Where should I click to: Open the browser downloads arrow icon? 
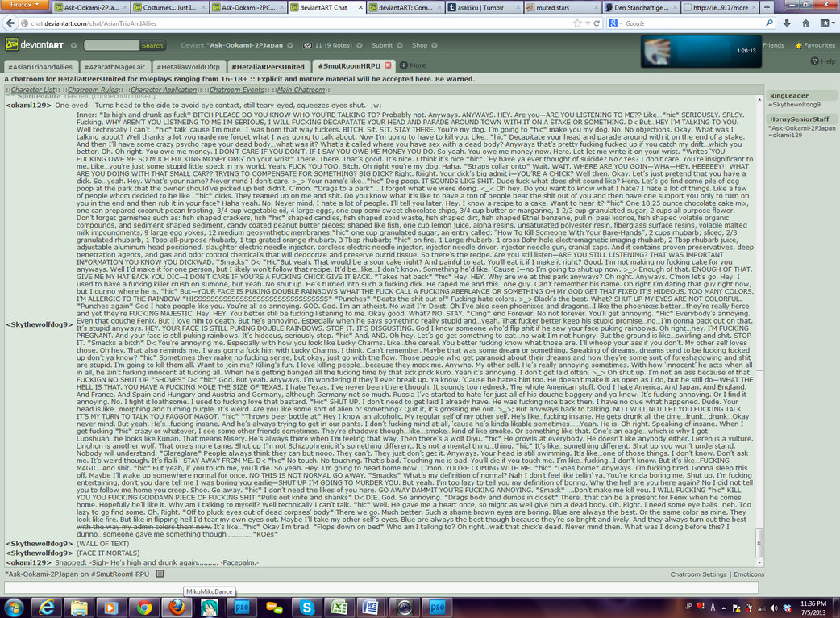click(x=787, y=23)
